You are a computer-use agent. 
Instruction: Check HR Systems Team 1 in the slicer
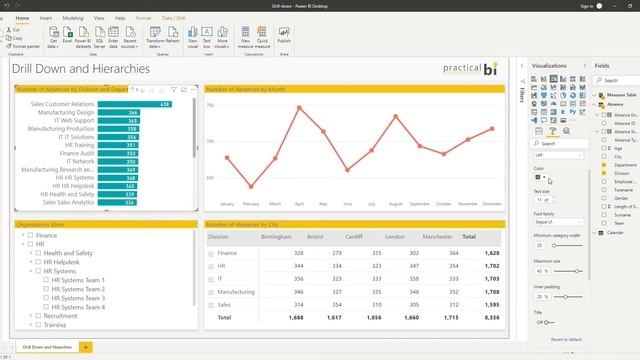(x=46, y=280)
